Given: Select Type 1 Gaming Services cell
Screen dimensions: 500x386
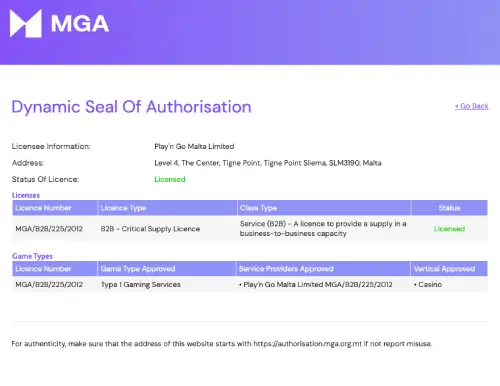Looking at the screenshot, I should tap(141, 285).
